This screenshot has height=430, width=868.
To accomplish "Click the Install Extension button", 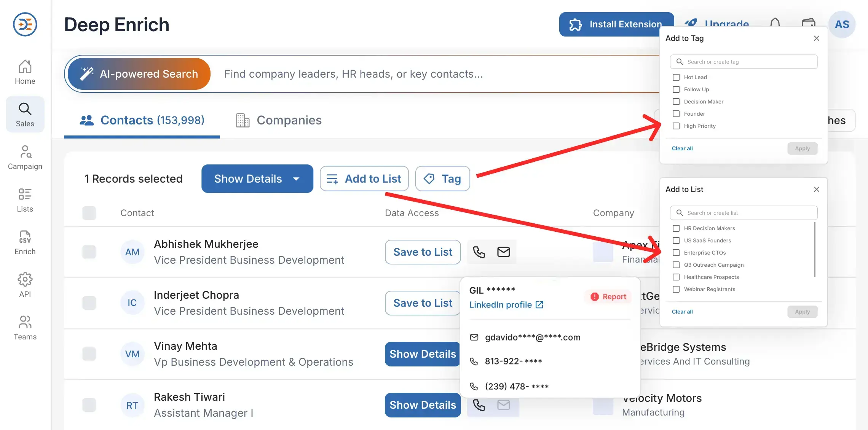I will click(x=610, y=24).
